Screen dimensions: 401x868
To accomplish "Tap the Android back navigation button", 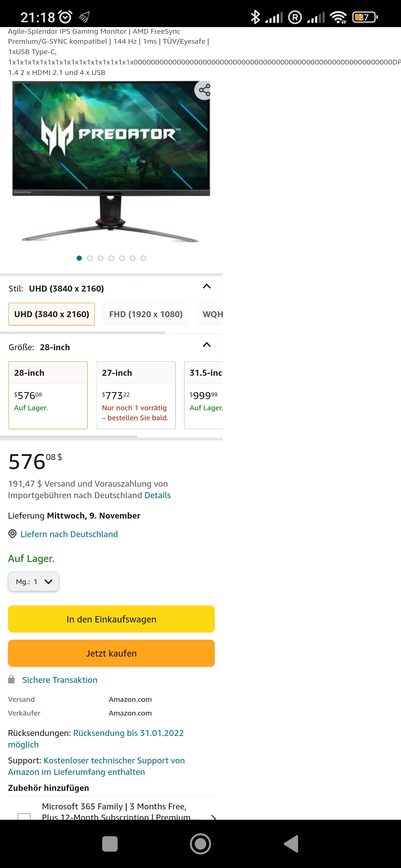I will coord(291,844).
